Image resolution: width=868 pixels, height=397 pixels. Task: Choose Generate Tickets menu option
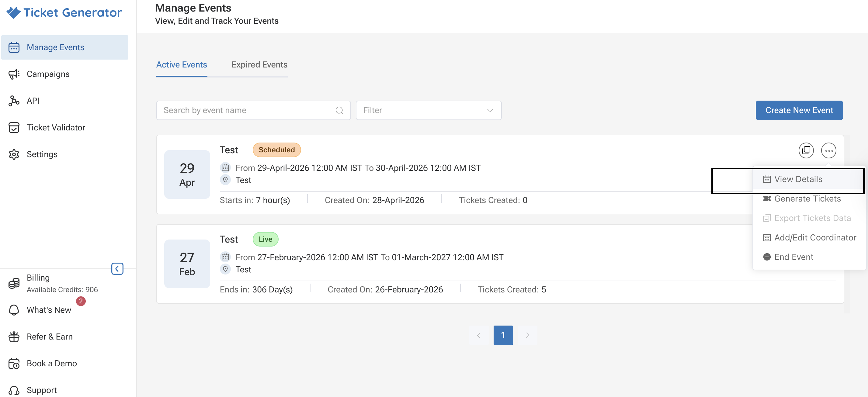809,199
